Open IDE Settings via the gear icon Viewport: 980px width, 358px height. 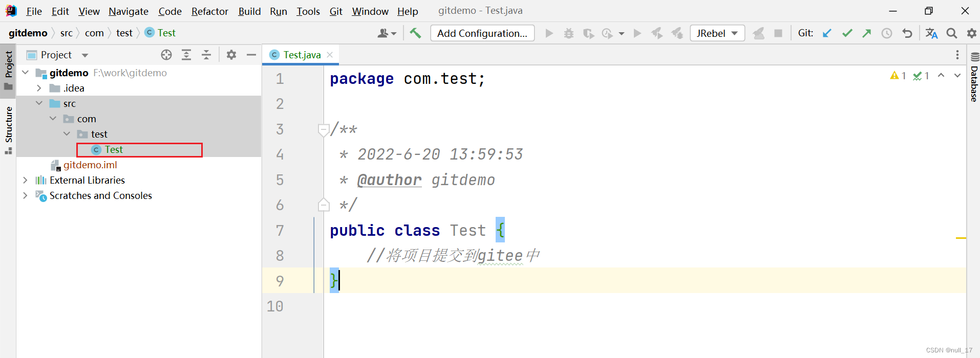tap(972, 33)
